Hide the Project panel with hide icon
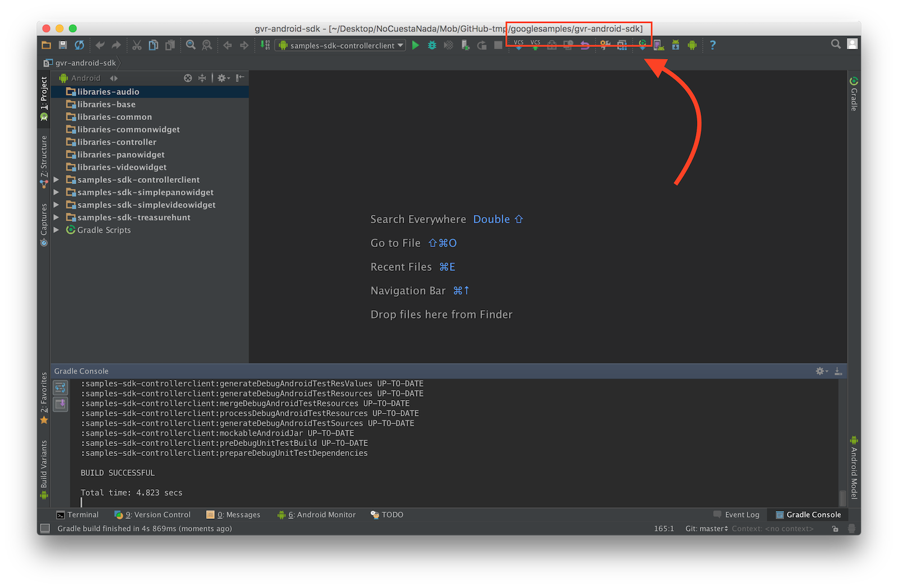Image resolution: width=898 pixels, height=588 pixels. [x=240, y=78]
